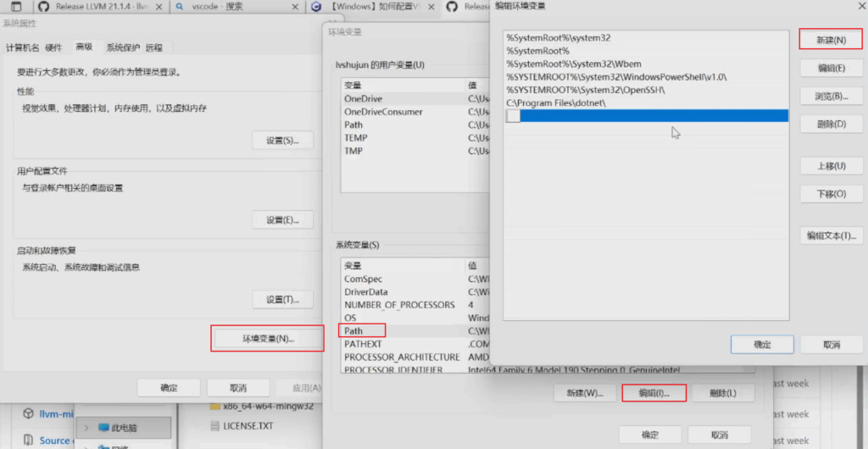This screenshot has width=868, height=449.
Task: Open the 系统保护 (System Protection) tab
Action: click(123, 47)
